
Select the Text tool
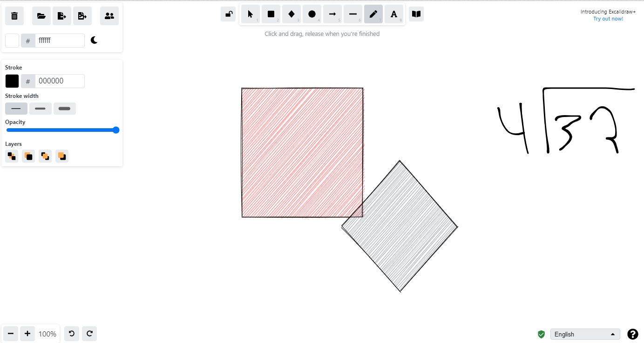tap(393, 14)
